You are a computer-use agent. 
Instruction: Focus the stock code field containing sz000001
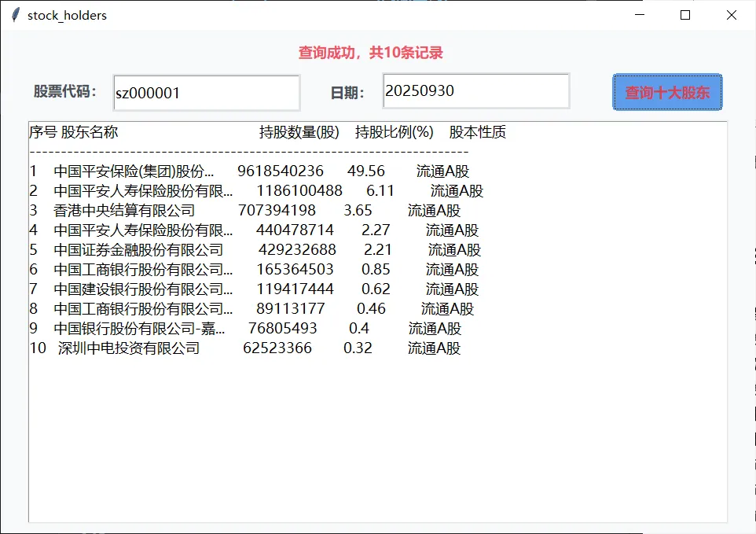coord(207,93)
